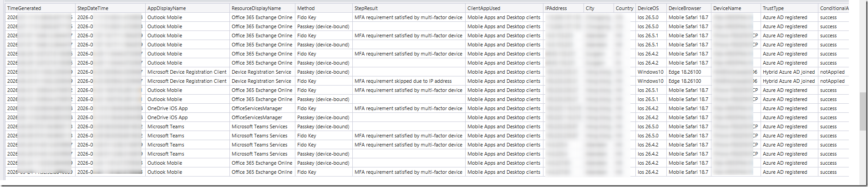Click OneDrive iOS App in Fido Key row
This screenshot has width=868, height=187.
pyautogui.click(x=168, y=108)
